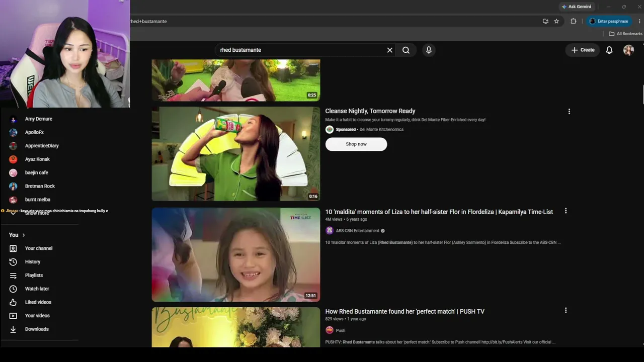This screenshot has height=362, width=644.
Task: Click the ApolloFx channel avatar
Action: click(x=13, y=132)
